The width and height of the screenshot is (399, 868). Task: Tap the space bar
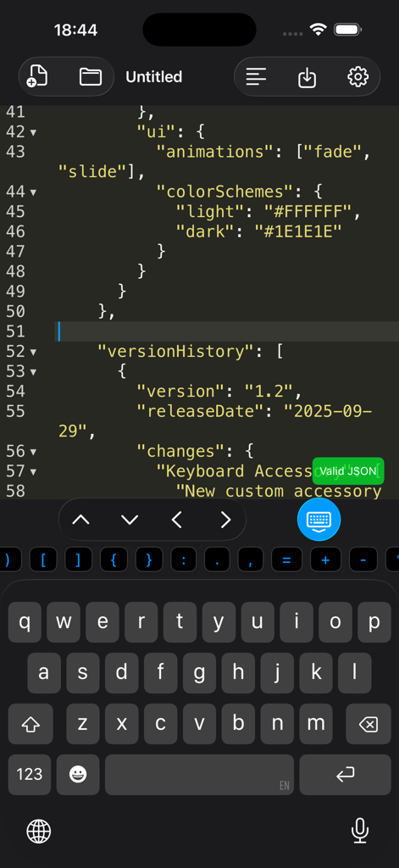click(199, 775)
